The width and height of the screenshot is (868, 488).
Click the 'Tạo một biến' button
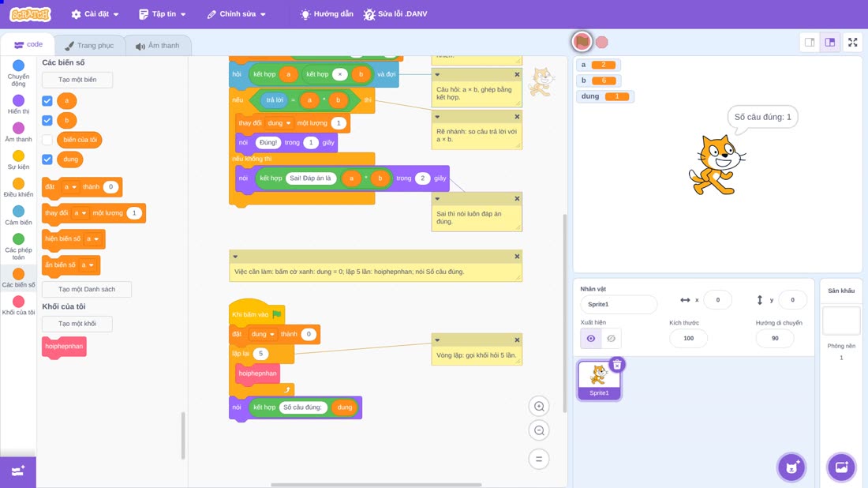(x=77, y=80)
